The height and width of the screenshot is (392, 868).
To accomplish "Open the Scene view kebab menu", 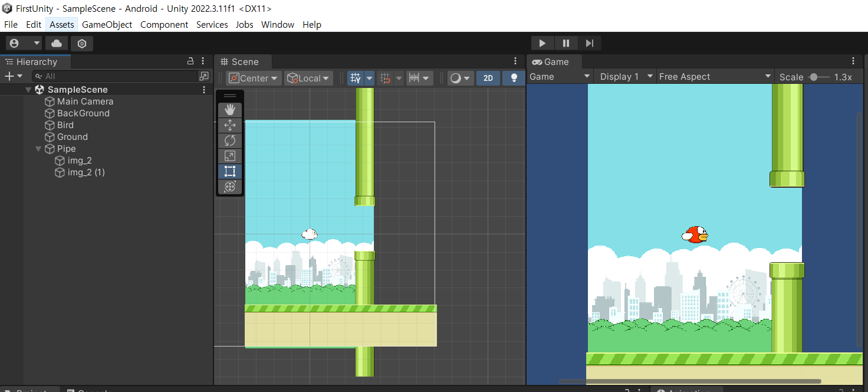I will point(515,61).
